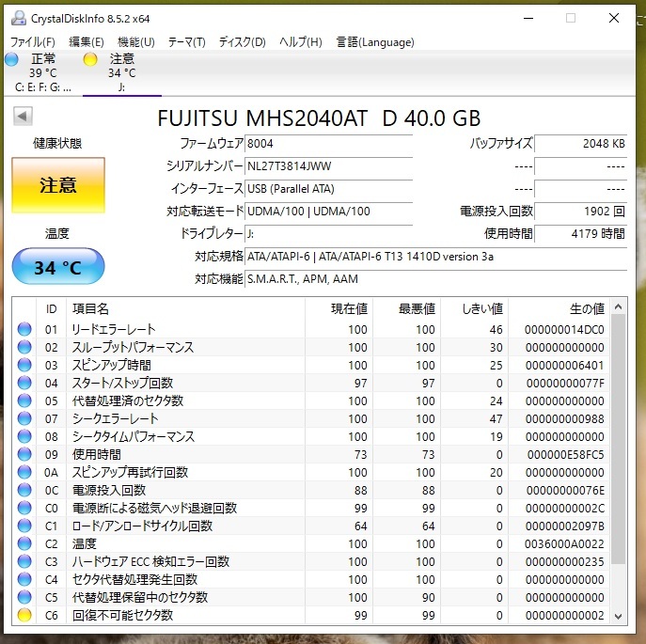Click blue status icon of row 07 シークエラーレート
Screen dimensions: 646x644
[x=24, y=418]
